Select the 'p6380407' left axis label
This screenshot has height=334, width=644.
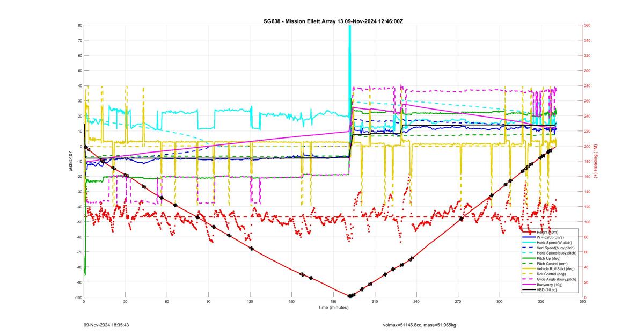coord(70,161)
